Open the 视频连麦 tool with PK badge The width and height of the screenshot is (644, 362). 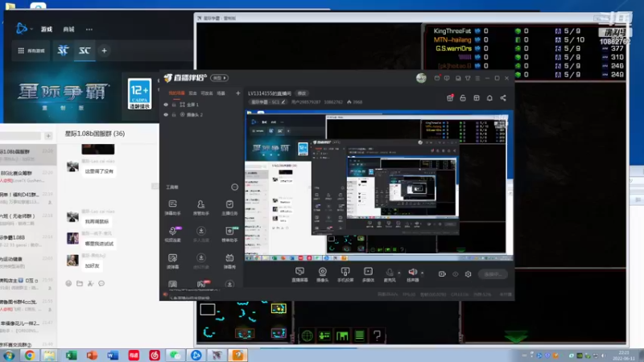pos(172,234)
